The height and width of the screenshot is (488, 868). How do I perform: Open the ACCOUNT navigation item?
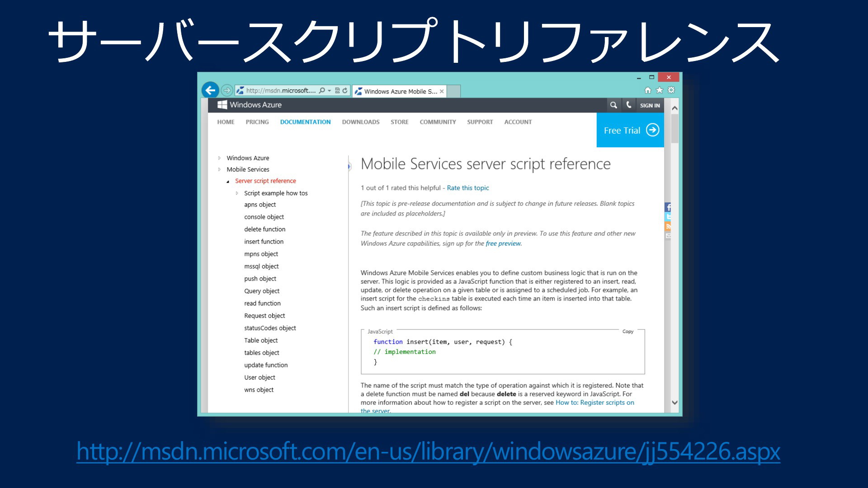(x=518, y=122)
